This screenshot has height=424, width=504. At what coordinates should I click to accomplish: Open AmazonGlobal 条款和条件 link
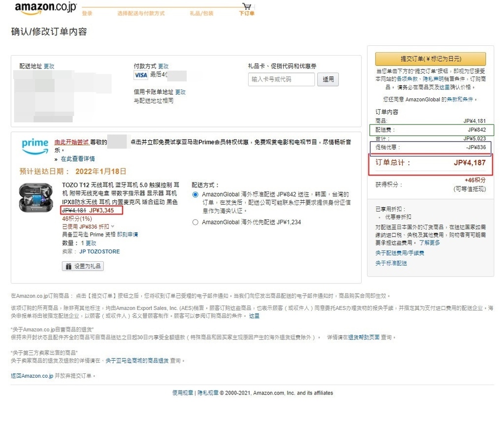pyautogui.click(x=460, y=99)
